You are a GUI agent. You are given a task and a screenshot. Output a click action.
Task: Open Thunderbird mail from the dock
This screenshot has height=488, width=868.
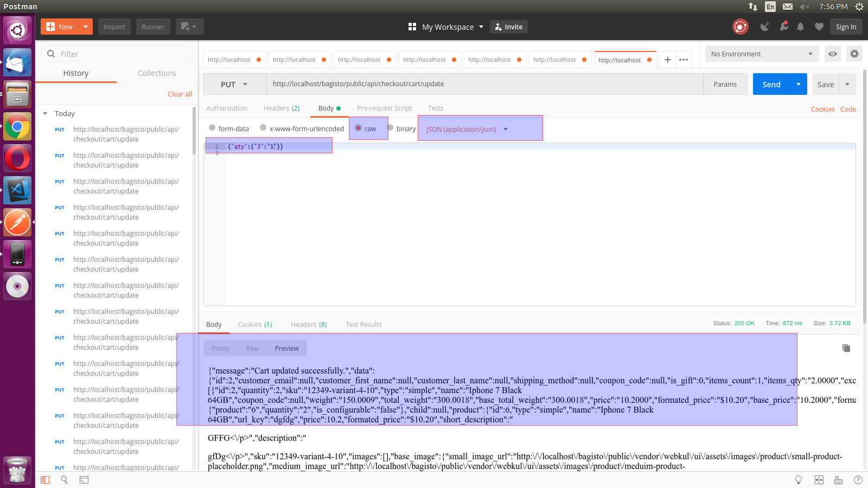tap(17, 62)
